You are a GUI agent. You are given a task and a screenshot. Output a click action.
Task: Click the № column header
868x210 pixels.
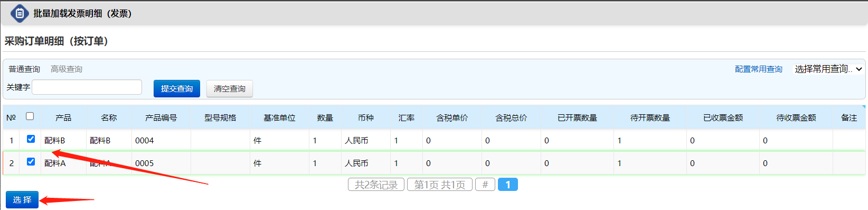click(x=11, y=118)
